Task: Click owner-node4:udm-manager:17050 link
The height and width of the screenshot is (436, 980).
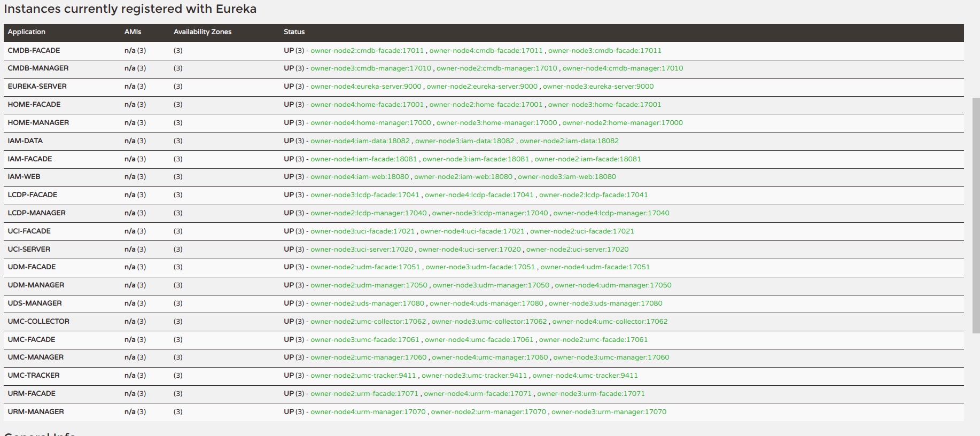Action: pos(613,285)
